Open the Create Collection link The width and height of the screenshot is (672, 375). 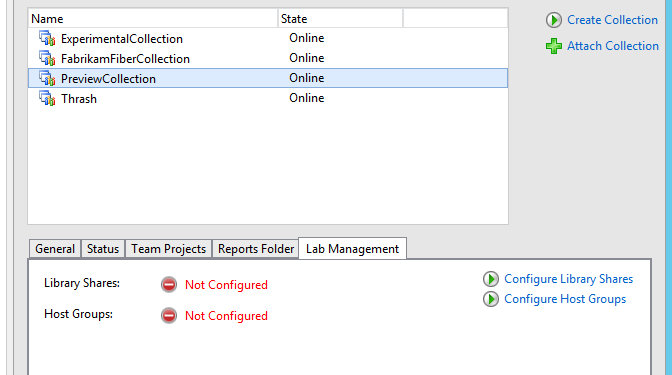pos(612,20)
